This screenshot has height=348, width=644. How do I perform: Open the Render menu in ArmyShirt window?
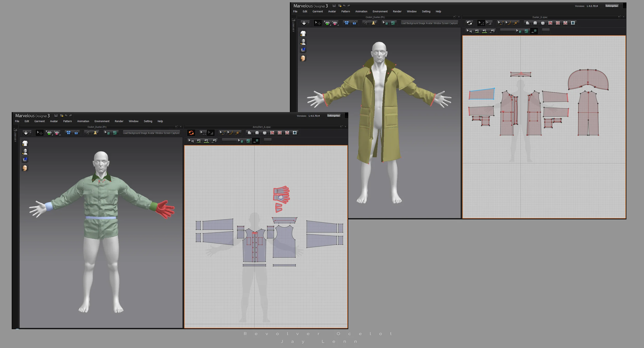(x=119, y=121)
